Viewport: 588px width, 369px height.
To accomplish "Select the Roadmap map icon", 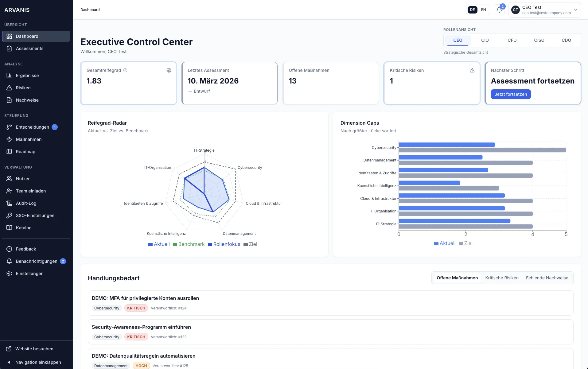I will pyautogui.click(x=9, y=151).
